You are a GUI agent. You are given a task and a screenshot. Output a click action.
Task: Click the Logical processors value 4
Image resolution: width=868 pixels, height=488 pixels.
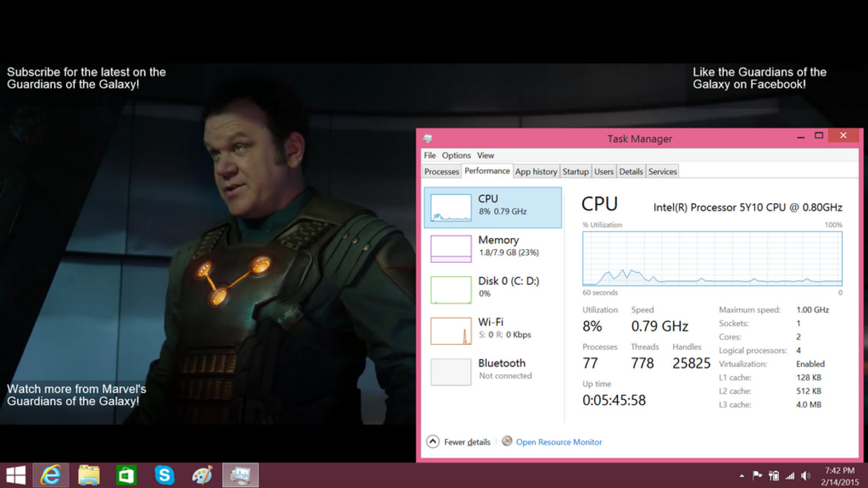(x=798, y=350)
